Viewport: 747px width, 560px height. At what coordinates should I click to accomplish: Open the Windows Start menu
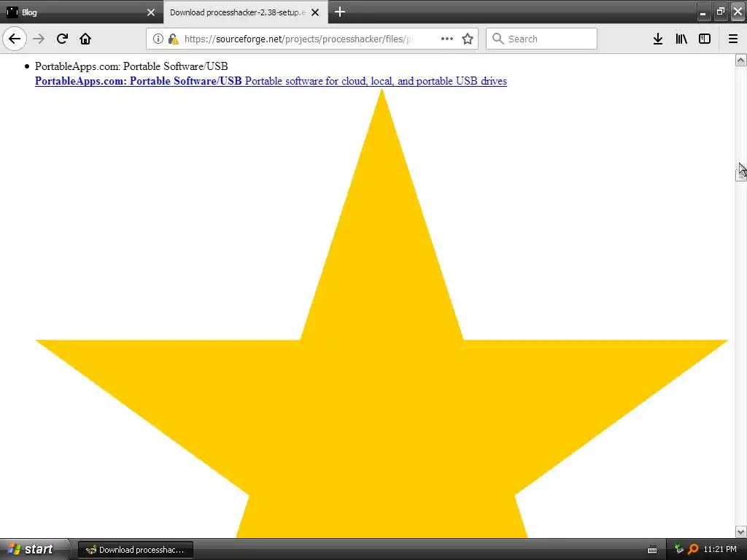point(34,549)
